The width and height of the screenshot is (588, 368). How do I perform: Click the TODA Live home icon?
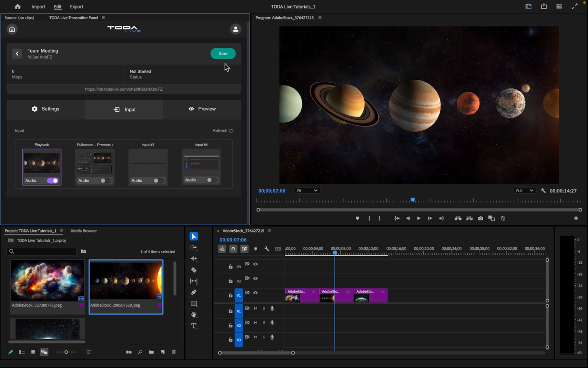[x=12, y=29]
